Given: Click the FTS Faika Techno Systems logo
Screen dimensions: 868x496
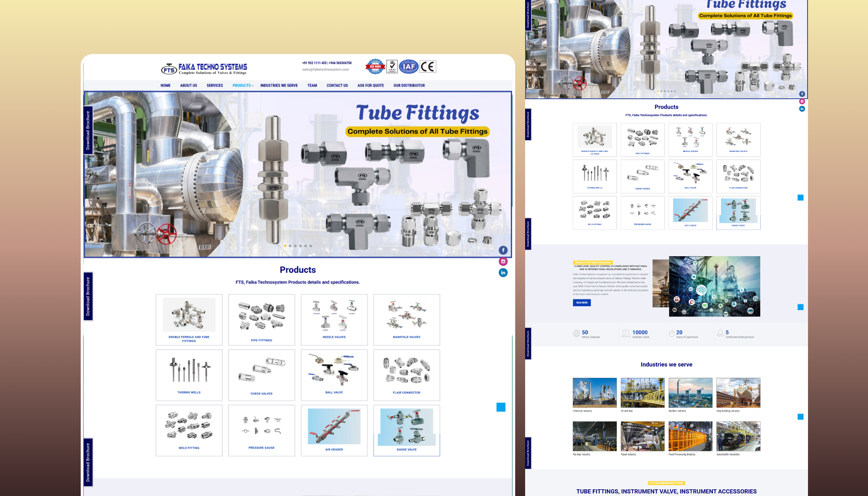Looking at the screenshot, I should (204, 69).
